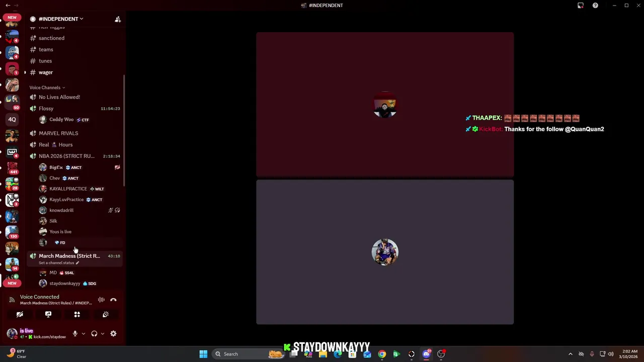Select the top participant video tile
Screen dimensions: 644x362
[x=385, y=105]
